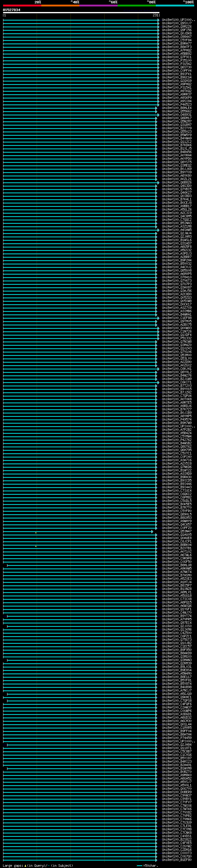This screenshot has width=197, height=868.
Task: Select hit label UniRef100_Q4C657
Action: [x=177, y=524]
